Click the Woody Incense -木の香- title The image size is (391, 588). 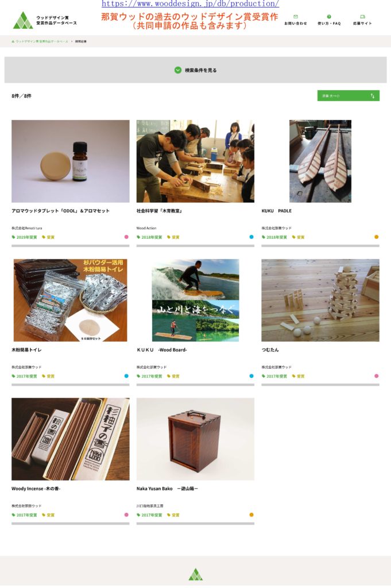36,489
